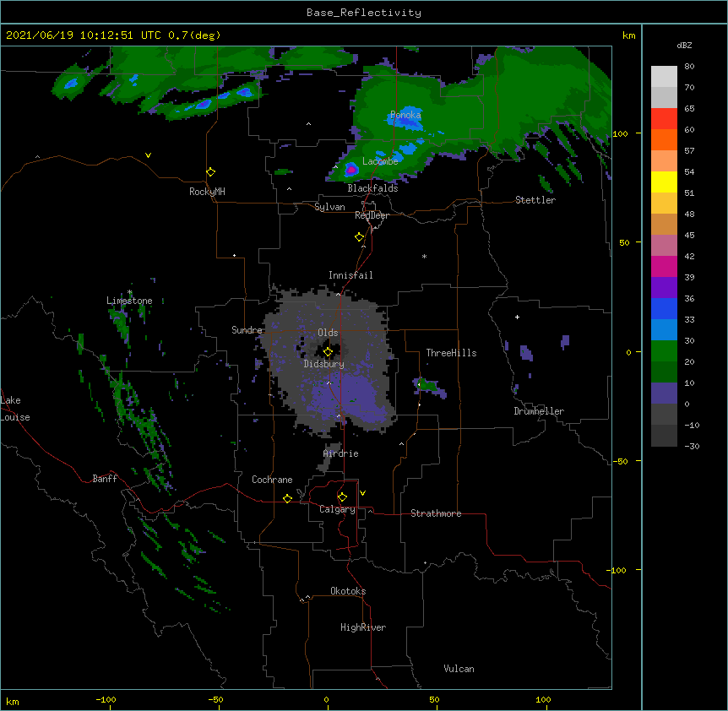
Task: Click the Innisfail label
Action: (x=350, y=275)
